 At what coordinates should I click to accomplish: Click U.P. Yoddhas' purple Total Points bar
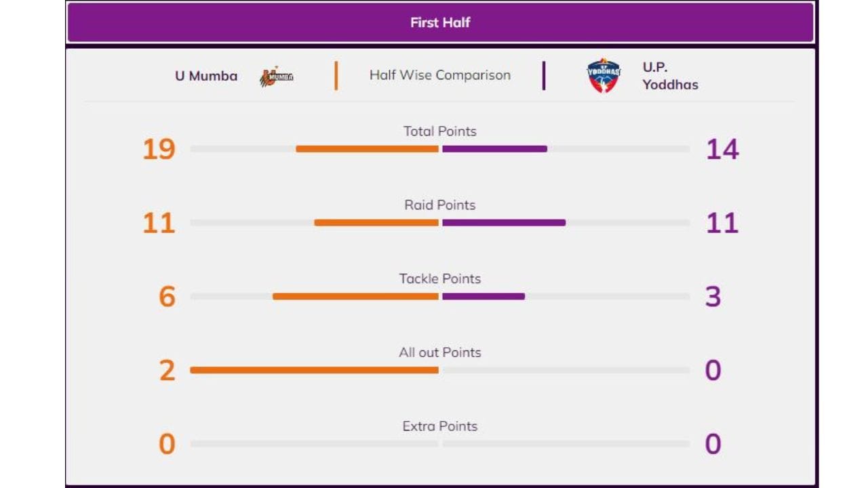click(x=494, y=149)
